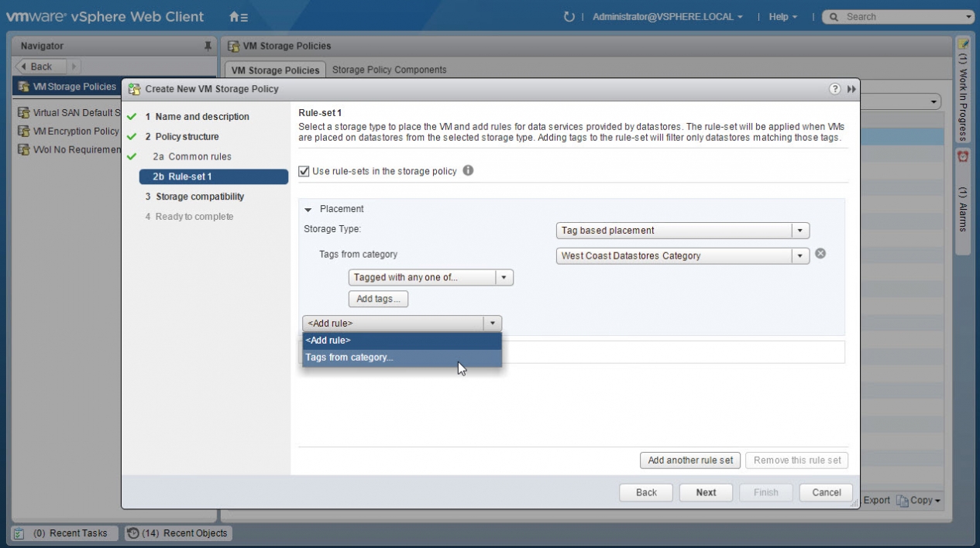
Task: Remove the West Coast Datastores Category rule
Action: (820, 254)
